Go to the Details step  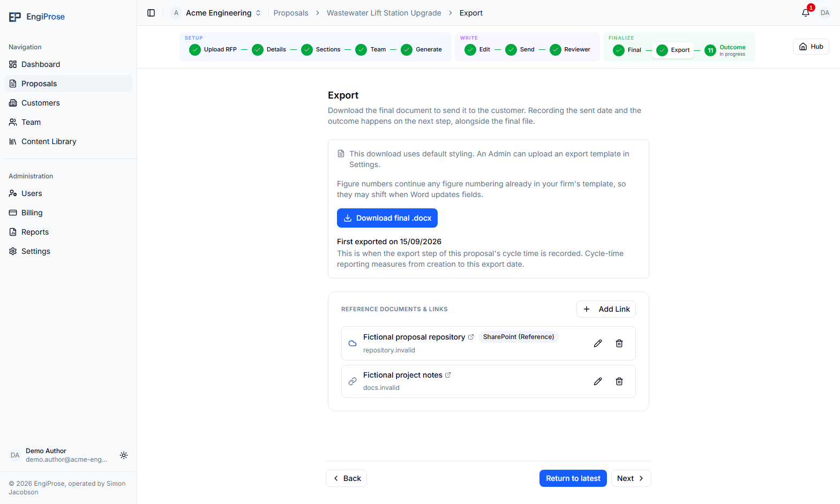pos(269,49)
